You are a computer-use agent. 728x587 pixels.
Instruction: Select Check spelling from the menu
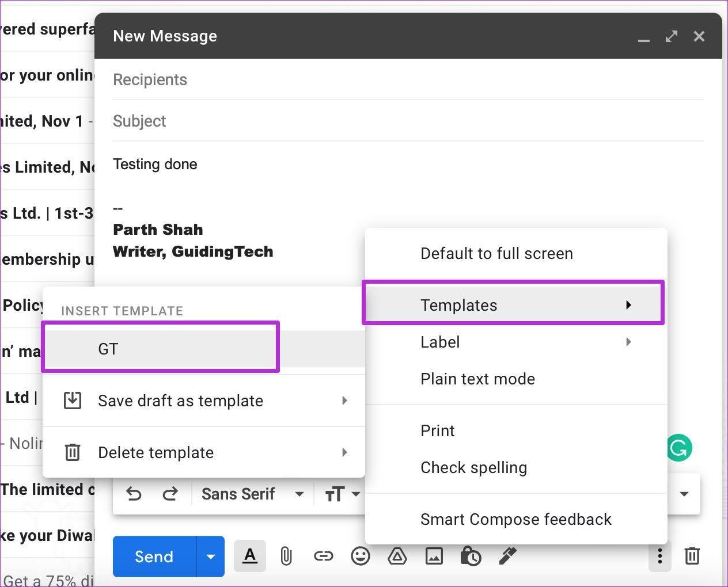point(473,467)
